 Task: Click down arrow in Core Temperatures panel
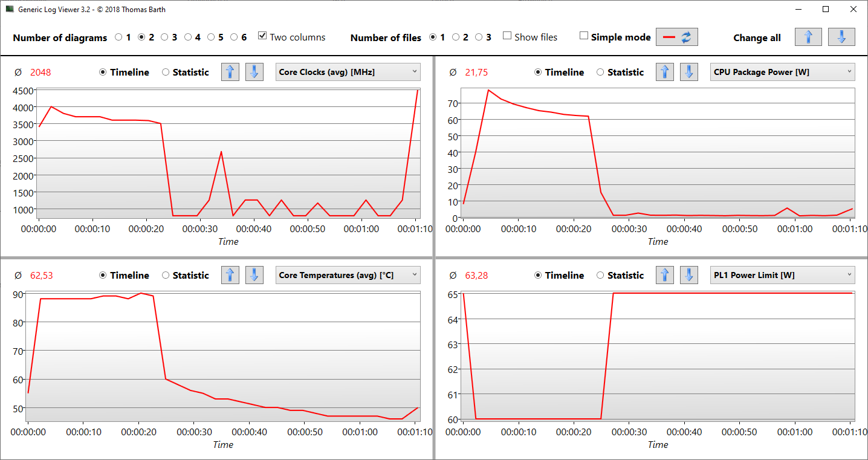pyautogui.click(x=254, y=275)
